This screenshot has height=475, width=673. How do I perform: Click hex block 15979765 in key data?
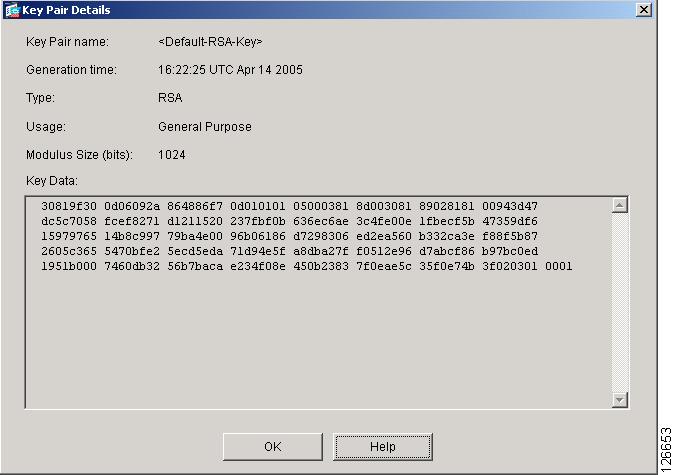pos(69,236)
